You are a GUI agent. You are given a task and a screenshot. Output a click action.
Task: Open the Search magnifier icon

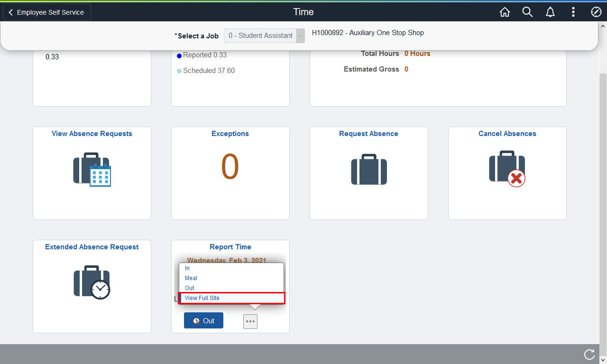[527, 12]
